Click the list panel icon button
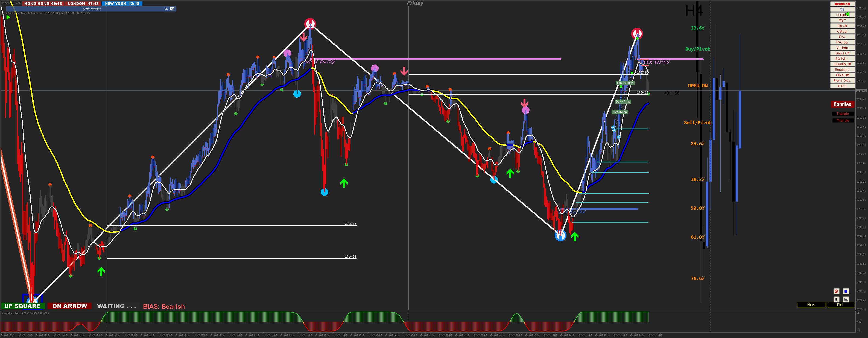Viewport: 868px width, 338px height. click(836, 299)
